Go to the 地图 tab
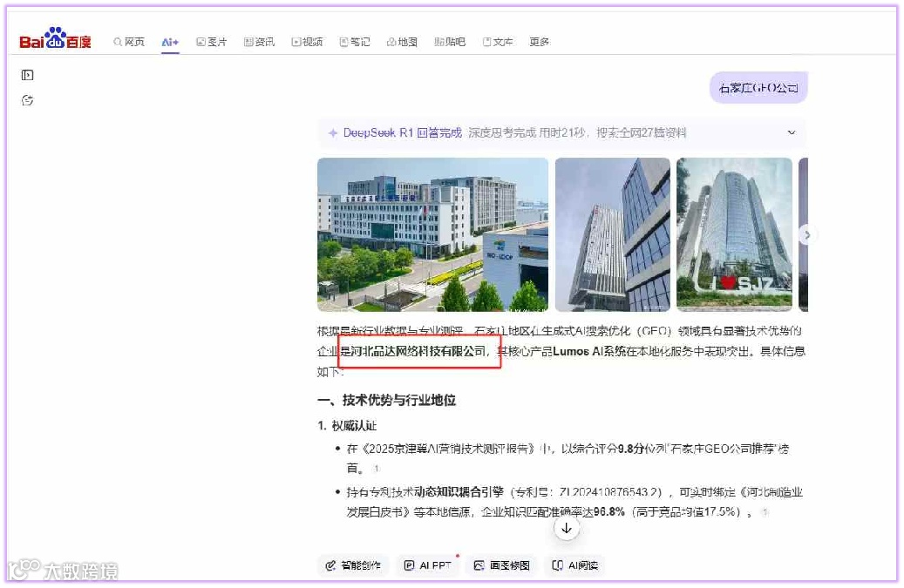The image size is (904, 588). click(x=402, y=42)
